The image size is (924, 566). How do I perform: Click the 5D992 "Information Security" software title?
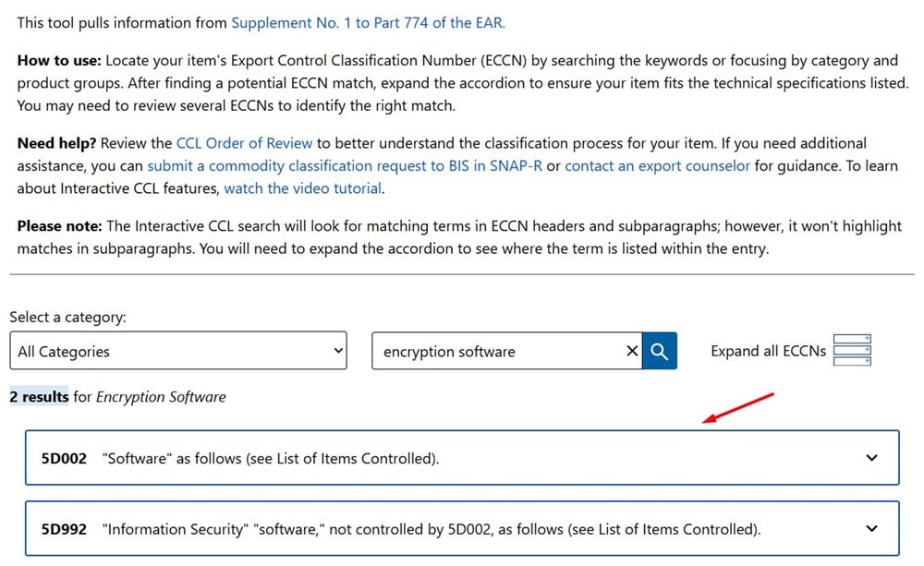tap(432, 529)
